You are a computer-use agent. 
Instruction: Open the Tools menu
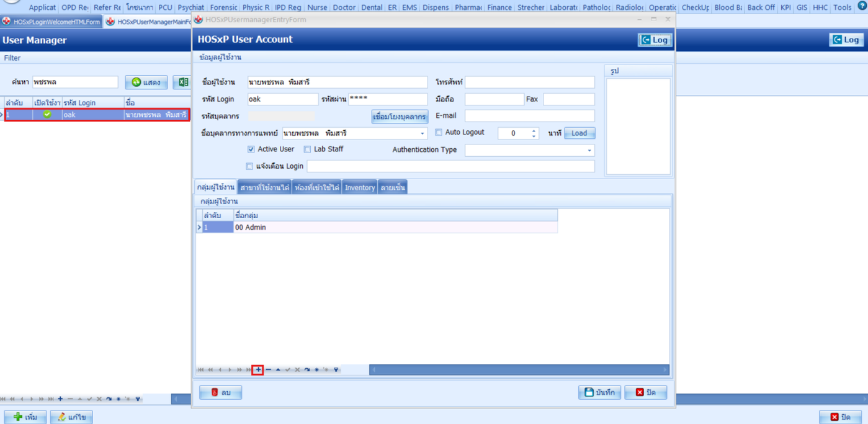[842, 7]
